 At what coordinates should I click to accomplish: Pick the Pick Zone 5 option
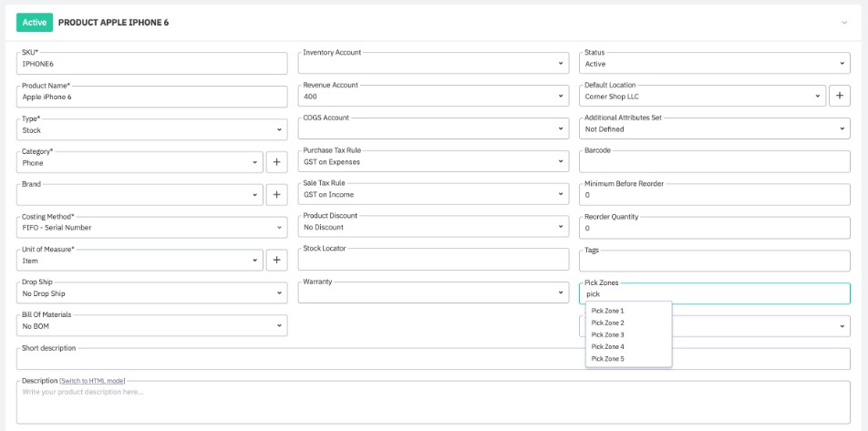coord(608,359)
